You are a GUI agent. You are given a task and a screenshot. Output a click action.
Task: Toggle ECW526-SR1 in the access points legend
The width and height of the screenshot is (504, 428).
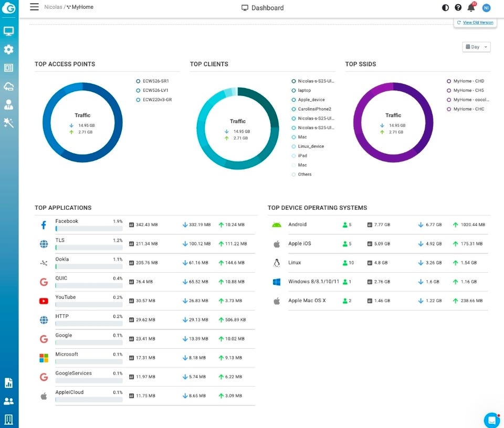point(152,81)
